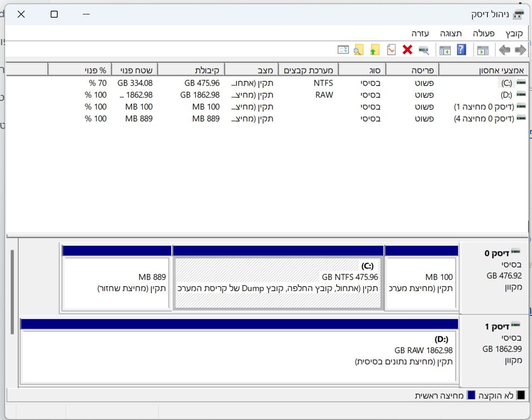Image resolution: width=532 pixels, height=420 pixels.
Task: Click the drive icon of the (C:) list row
Action: pos(521,82)
